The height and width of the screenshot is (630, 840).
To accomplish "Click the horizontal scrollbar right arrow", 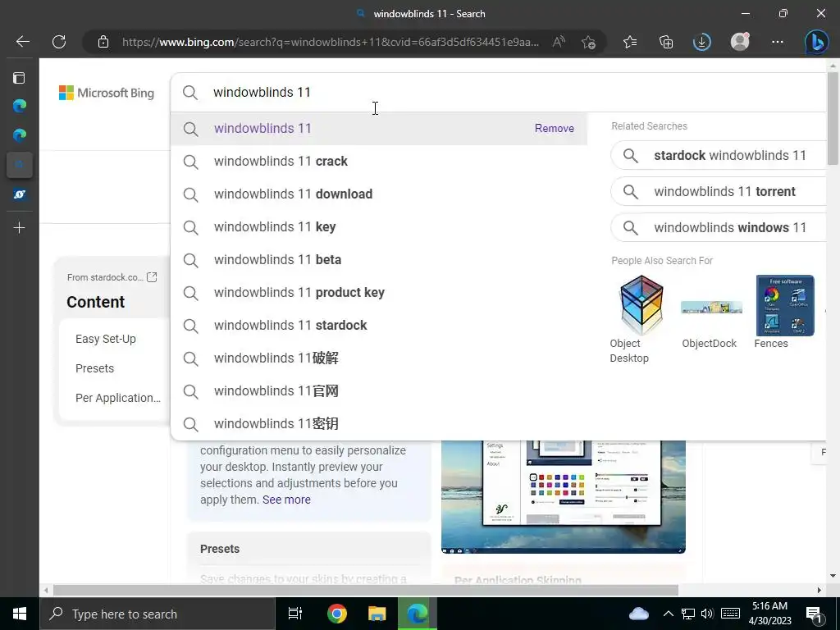I will pyautogui.click(x=819, y=591).
